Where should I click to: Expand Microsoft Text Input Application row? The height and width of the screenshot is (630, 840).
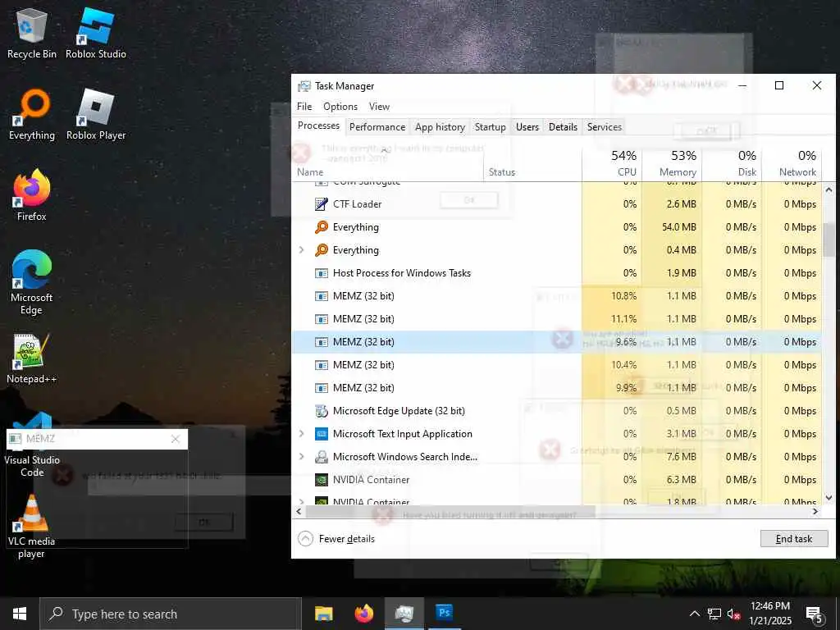tap(302, 434)
